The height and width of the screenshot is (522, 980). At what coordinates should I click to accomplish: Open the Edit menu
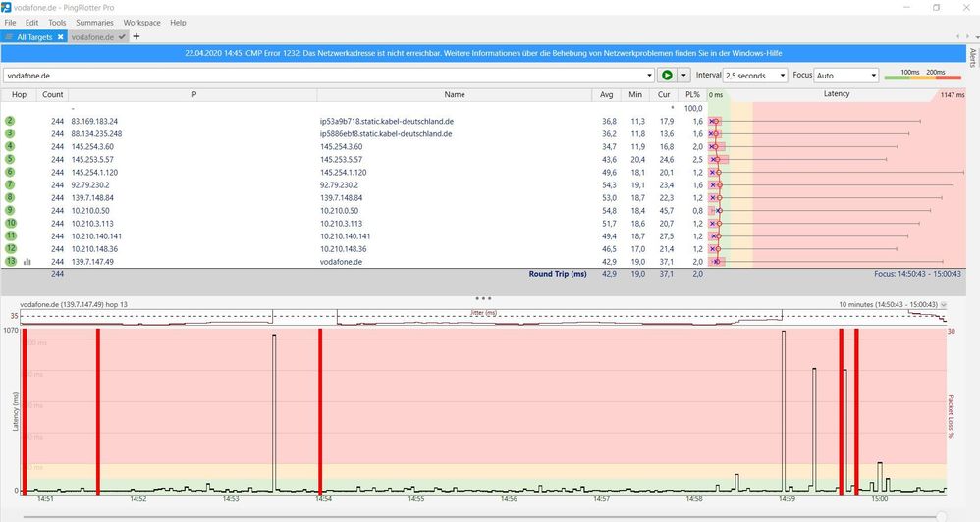[x=31, y=22]
